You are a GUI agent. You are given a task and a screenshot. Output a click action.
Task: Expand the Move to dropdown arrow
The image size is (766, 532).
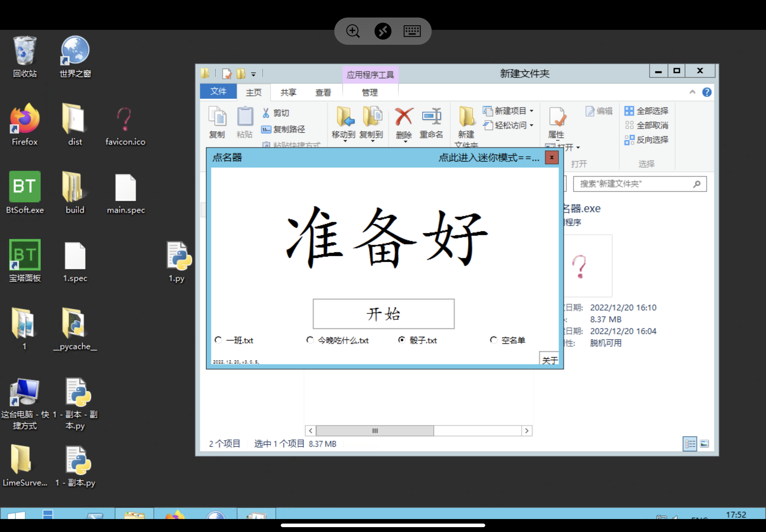point(345,141)
